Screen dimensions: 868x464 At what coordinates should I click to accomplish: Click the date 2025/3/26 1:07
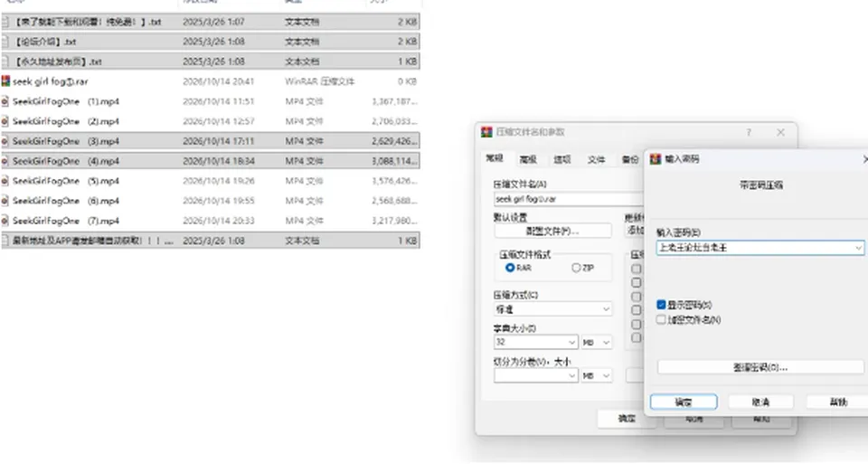(213, 22)
